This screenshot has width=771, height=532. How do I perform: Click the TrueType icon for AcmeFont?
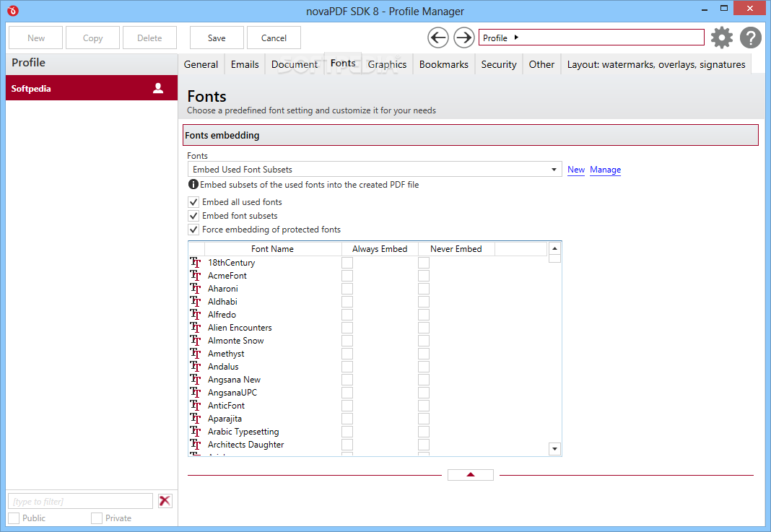tap(195, 275)
